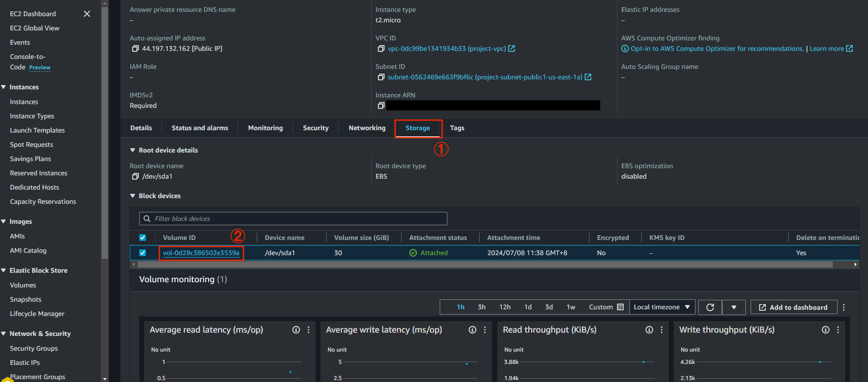Show info for Average write latency

[x=473, y=330]
